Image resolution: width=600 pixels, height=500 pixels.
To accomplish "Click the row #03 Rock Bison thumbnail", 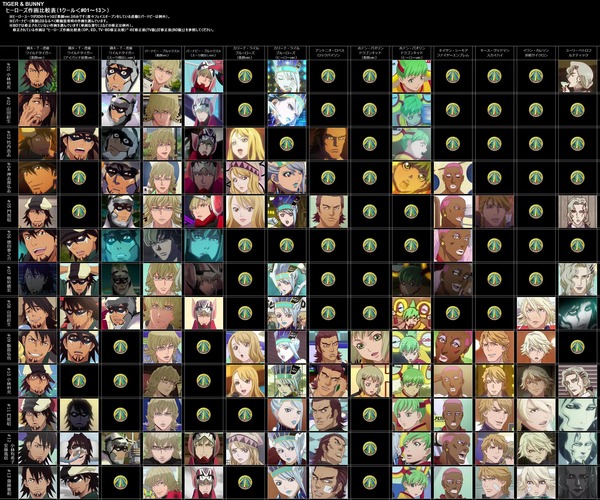I will point(328,144).
